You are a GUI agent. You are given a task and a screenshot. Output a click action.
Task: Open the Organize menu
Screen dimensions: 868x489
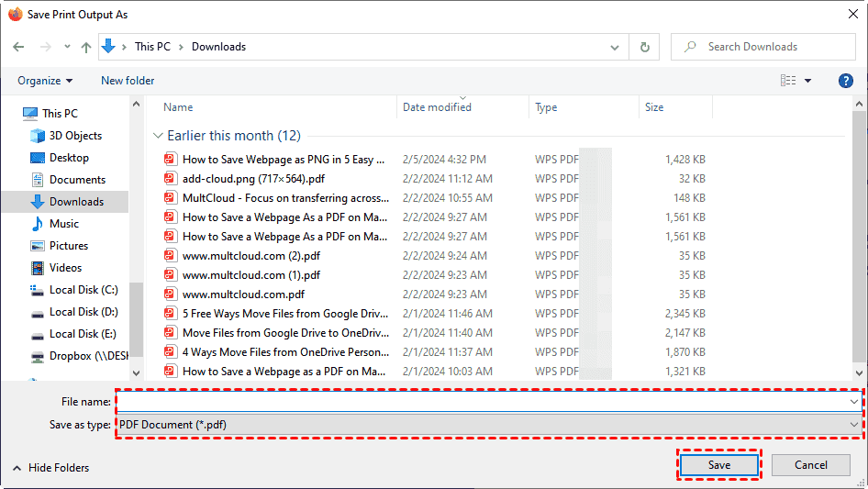tap(45, 81)
